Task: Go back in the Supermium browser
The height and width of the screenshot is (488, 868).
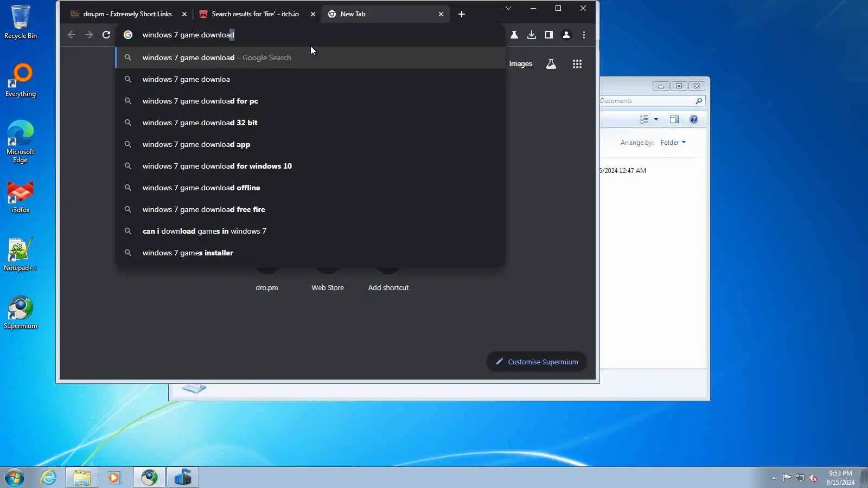Action: pyautogui.click(x=72, y=35)
